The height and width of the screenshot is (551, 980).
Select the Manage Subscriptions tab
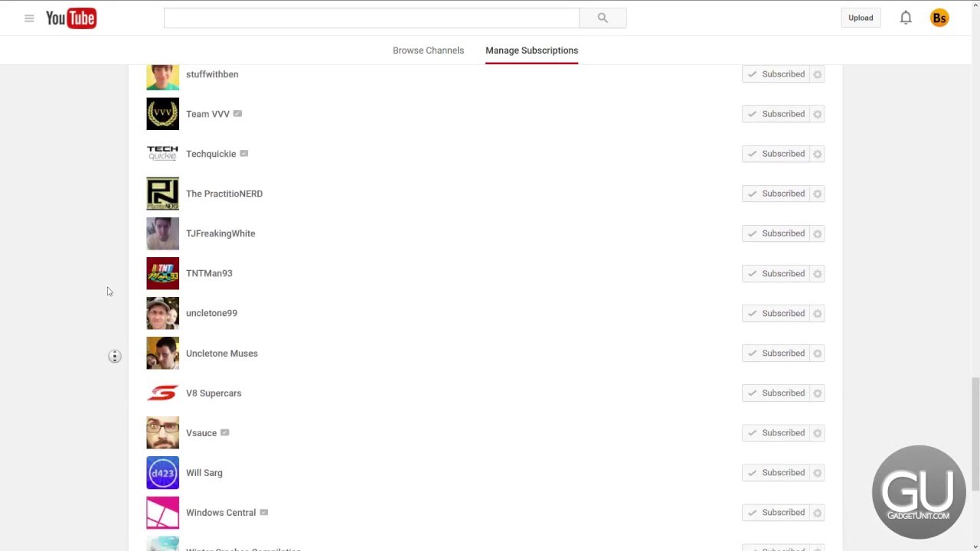[531, 51]
